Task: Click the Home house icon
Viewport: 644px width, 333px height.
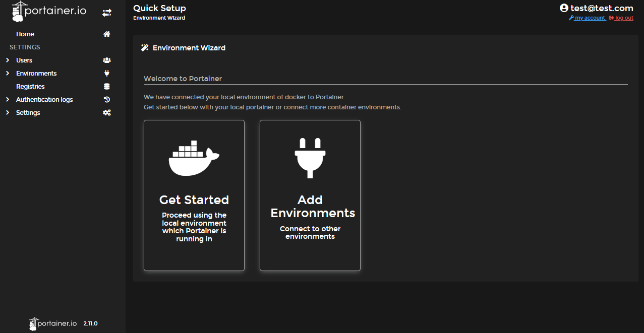Action: pos(107,34)
